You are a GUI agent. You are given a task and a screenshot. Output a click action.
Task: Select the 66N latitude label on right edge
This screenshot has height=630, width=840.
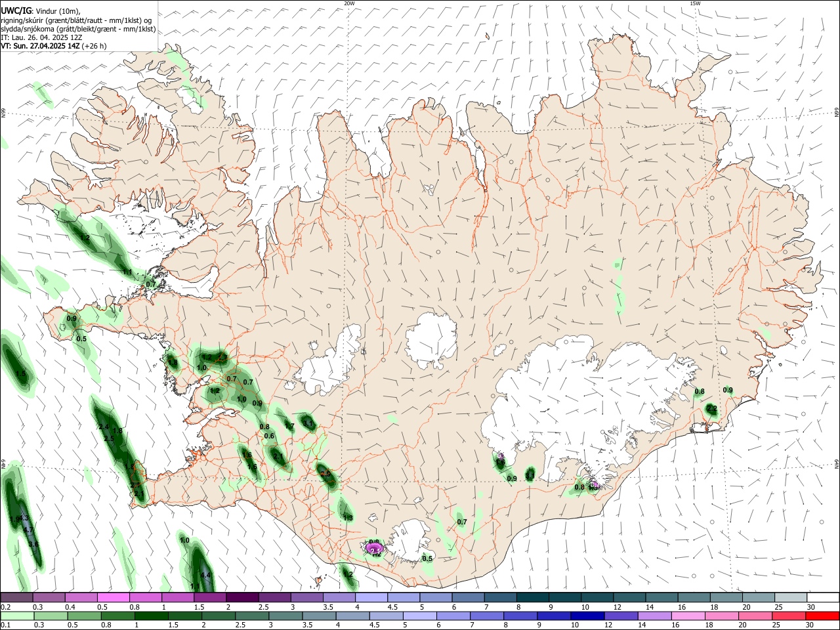(837, 114)
